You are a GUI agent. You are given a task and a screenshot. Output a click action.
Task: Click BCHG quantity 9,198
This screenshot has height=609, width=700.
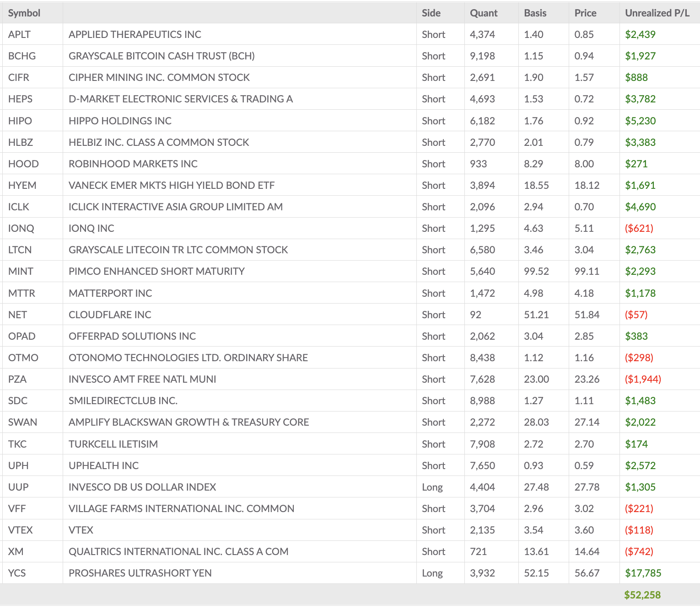click(x=483, y=56)
